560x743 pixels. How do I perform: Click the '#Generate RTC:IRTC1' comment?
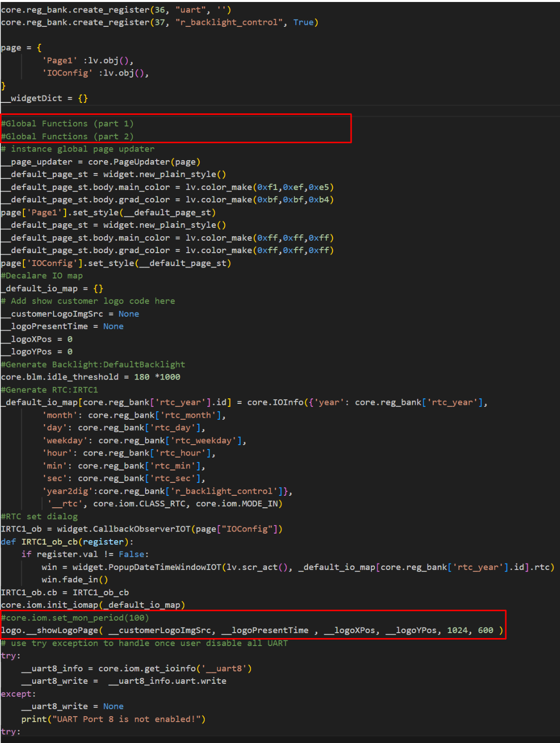coord(49,390)
